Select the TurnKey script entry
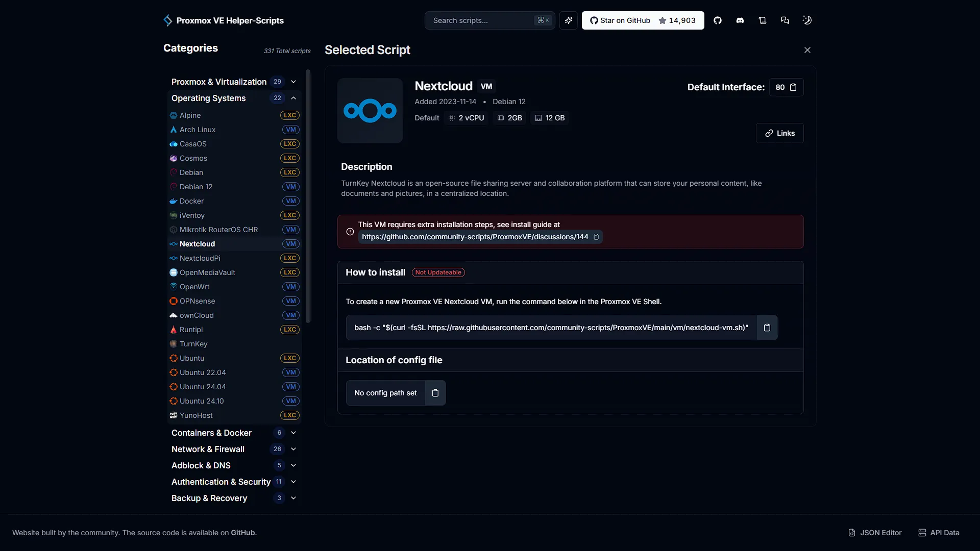This screenshot has height=551, width=980. pos(234,344)
